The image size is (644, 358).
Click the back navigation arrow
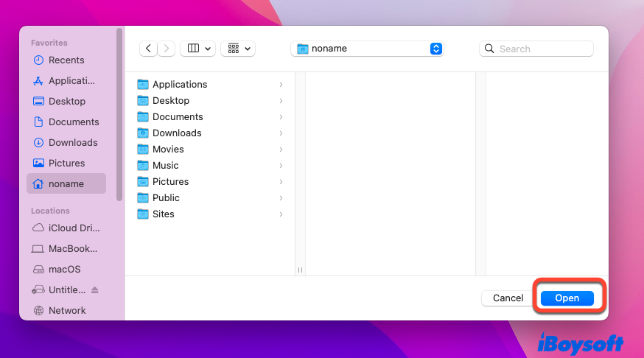[x=149, y=49]
